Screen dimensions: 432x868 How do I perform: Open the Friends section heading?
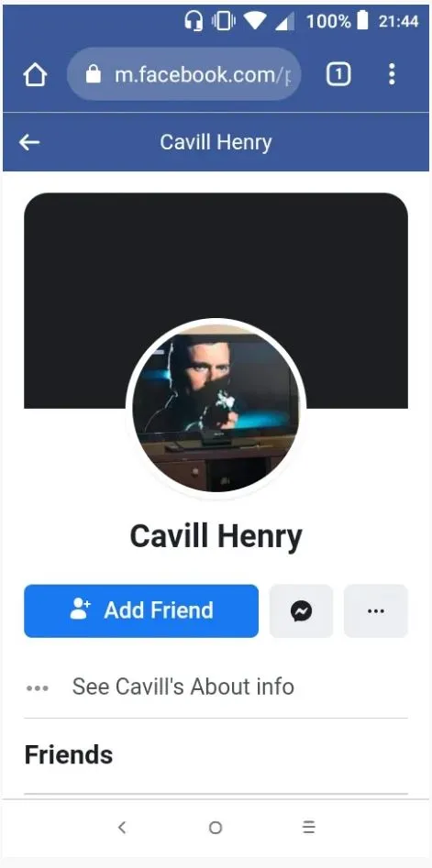tap(69, 754)
